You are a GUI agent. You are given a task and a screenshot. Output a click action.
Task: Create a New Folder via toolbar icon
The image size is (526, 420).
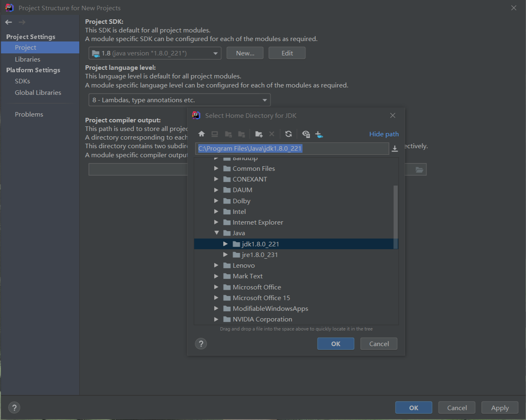pos(259,134)
